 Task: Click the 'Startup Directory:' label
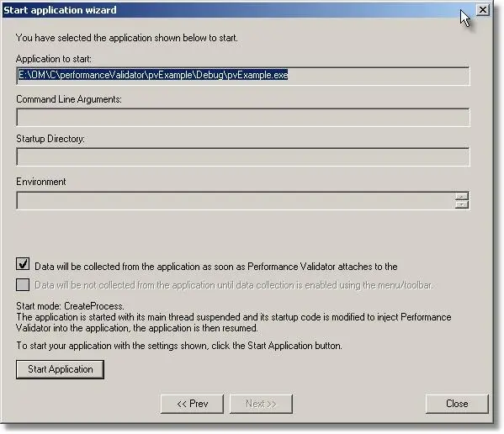[50, 139]
